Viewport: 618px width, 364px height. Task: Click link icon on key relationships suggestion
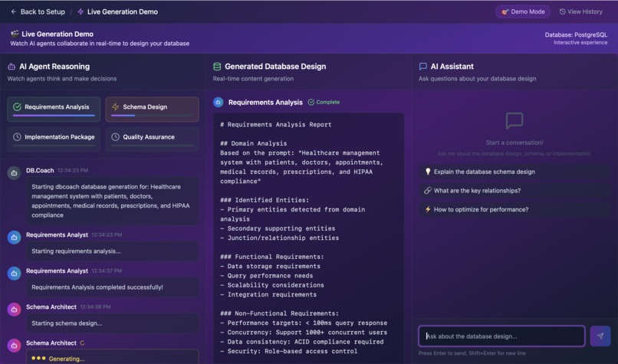pos(428,191)
